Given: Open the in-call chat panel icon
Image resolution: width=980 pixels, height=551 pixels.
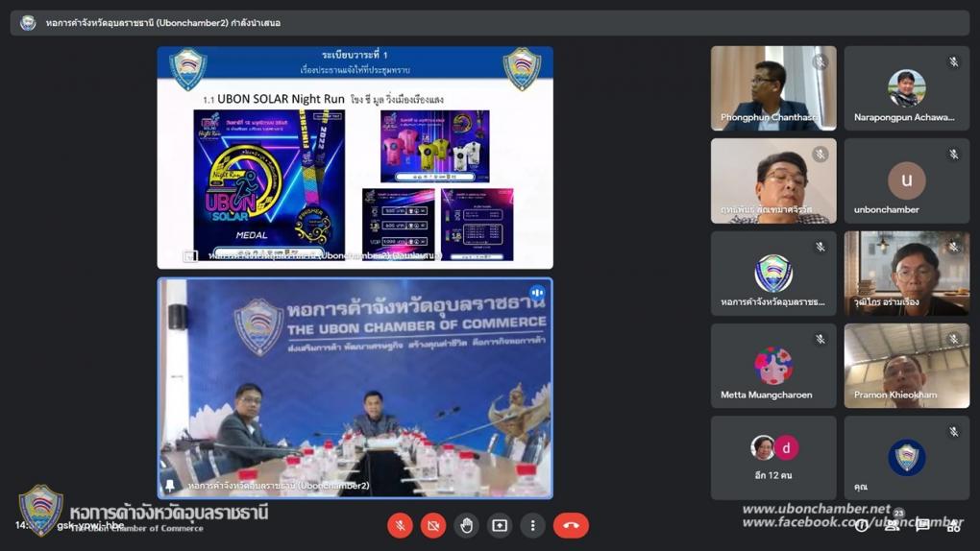Looking at the screenshot, I should [x=922, y=525].
